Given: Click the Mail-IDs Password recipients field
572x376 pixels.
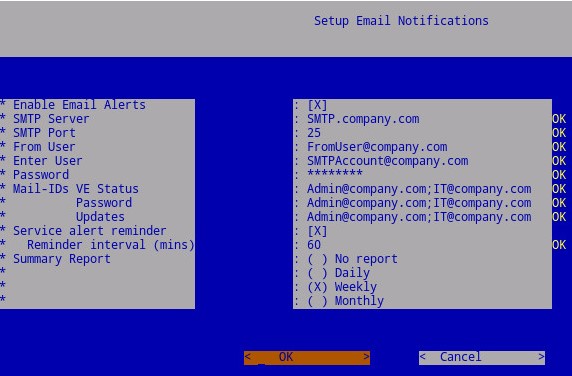Looking at the screenshot, I should [x=419, y=203].
